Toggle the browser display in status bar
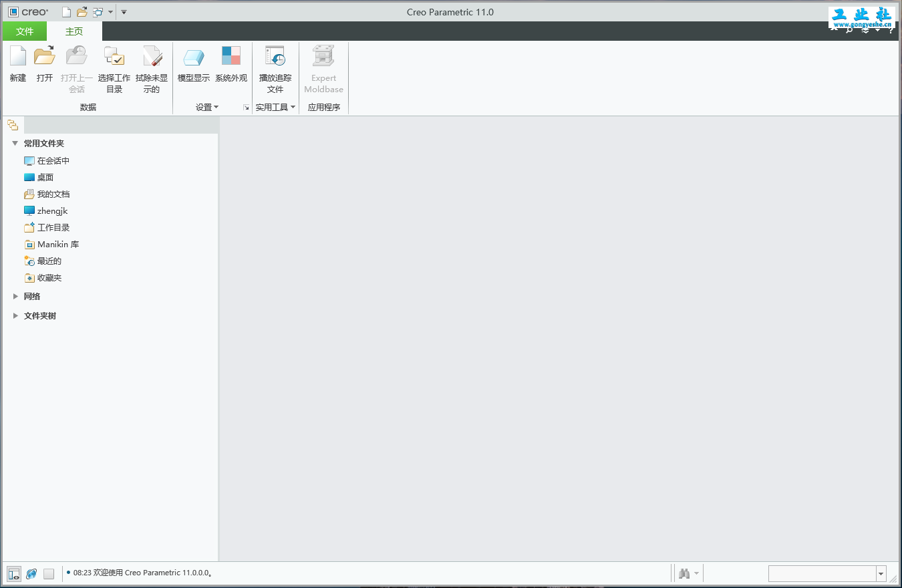The width and height of the screenshot is (902, 588). tap(31, 573)
